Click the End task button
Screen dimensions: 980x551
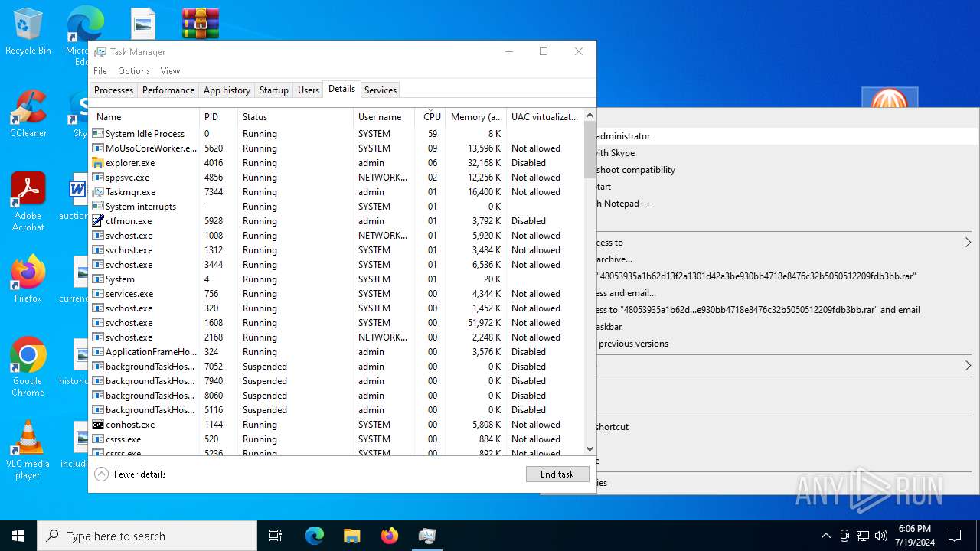coord(557,474)
